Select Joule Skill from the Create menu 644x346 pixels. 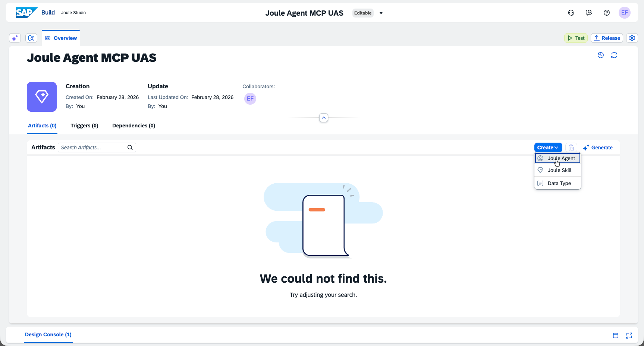(x=557, y=170)
